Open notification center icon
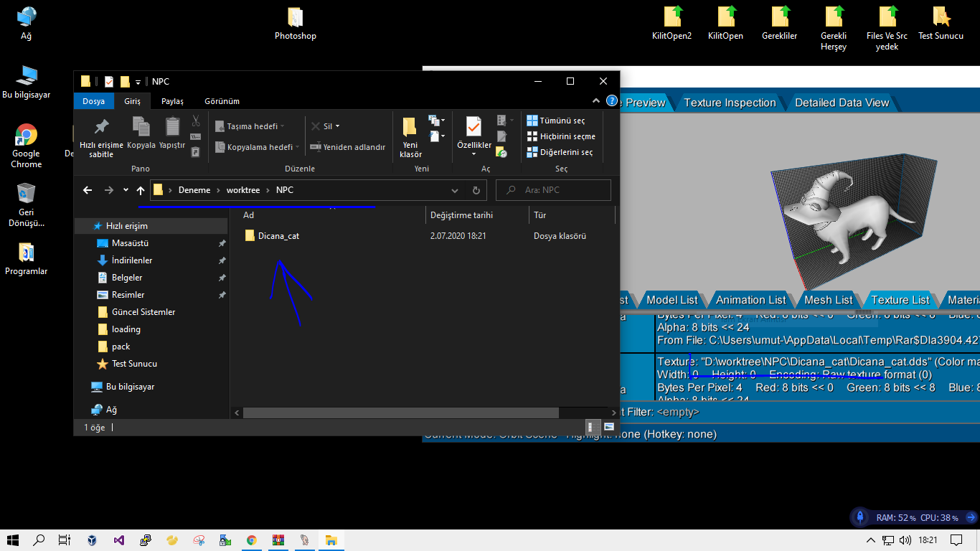980x551 pixels. tap(956, 540)
